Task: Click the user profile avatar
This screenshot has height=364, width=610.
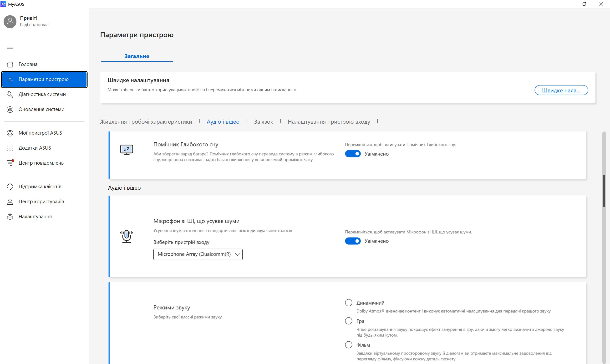Action: pos(10,22)
